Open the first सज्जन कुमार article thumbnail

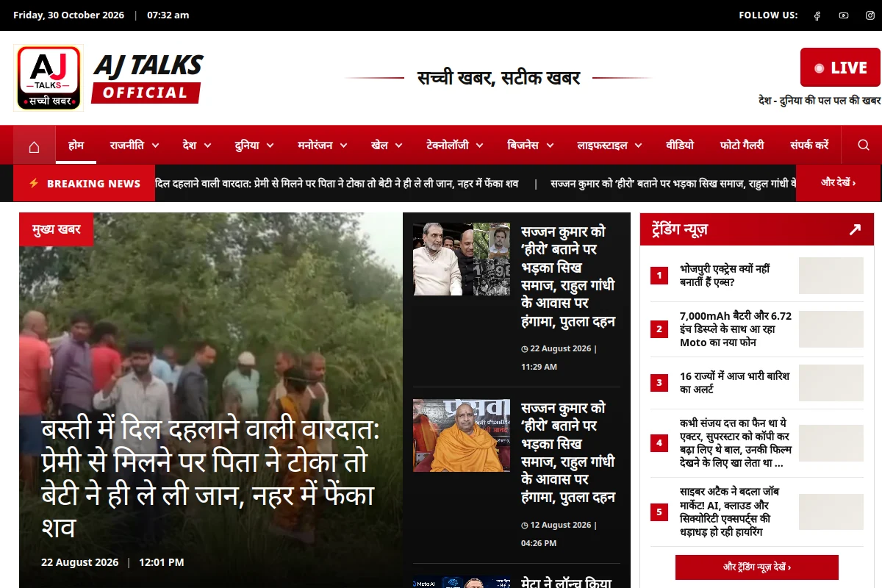pyautogui.click(x=462, y=259)
